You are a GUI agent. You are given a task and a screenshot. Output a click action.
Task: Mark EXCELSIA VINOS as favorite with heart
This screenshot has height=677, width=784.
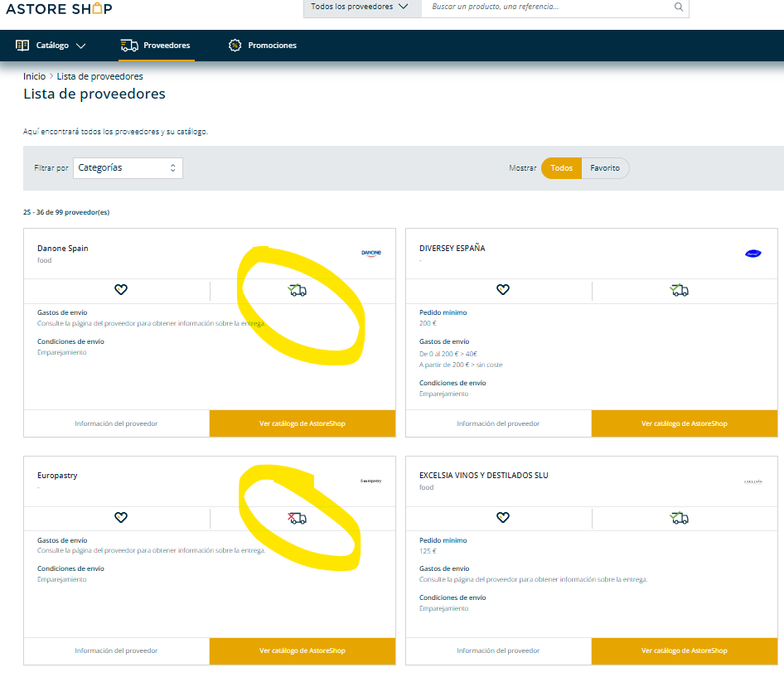point(503,518)
